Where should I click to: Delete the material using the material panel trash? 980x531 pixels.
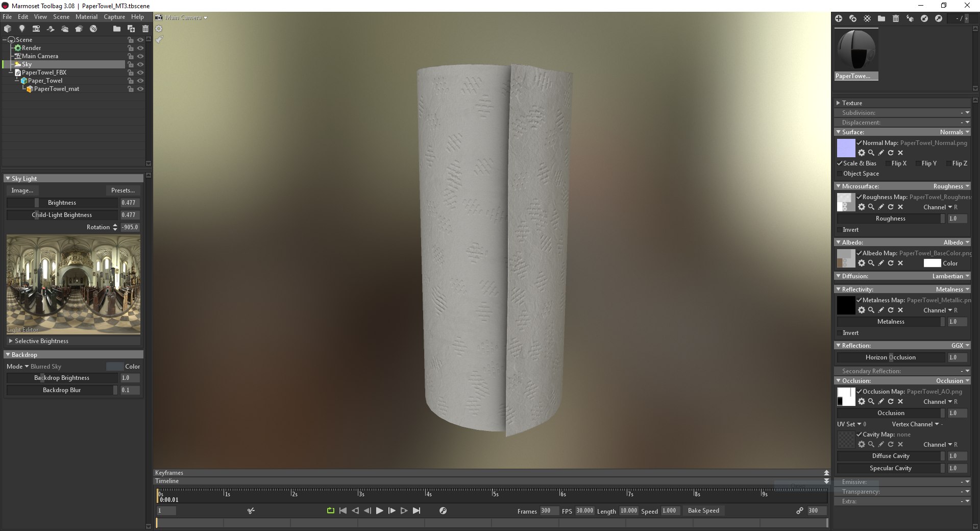click(x=896, y=18)
